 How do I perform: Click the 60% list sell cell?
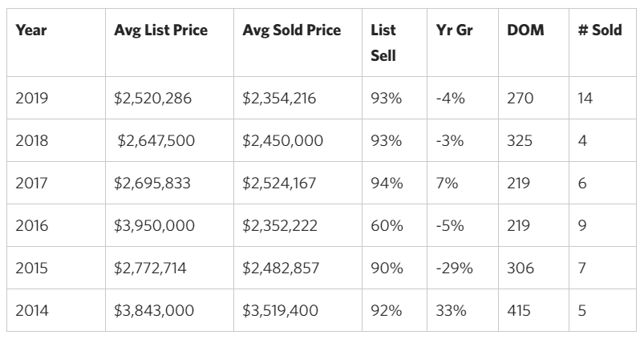click(387, 226)
